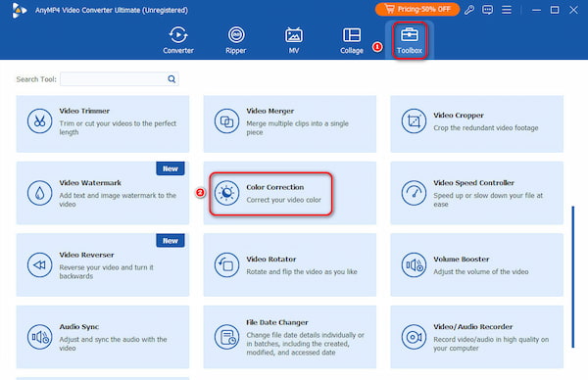Minimize the AnyMP4 window
The height and width of the screenshot is (380, 588).
tap(536, 10)
